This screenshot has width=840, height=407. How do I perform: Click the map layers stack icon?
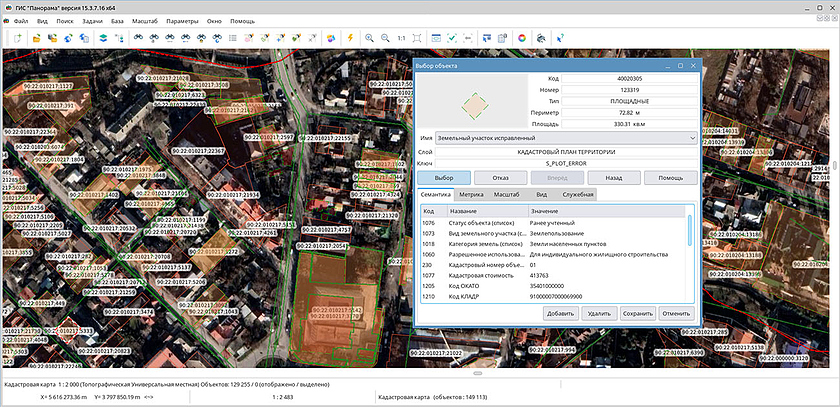101,37
